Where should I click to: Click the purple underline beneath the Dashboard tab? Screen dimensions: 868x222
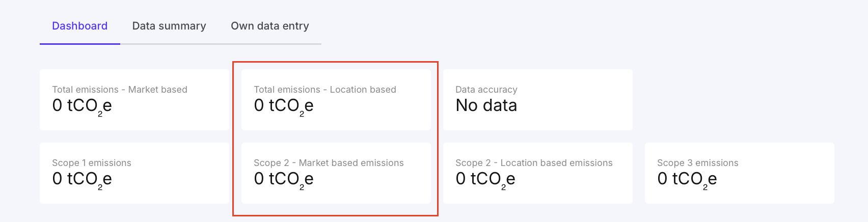coord(80,44)
